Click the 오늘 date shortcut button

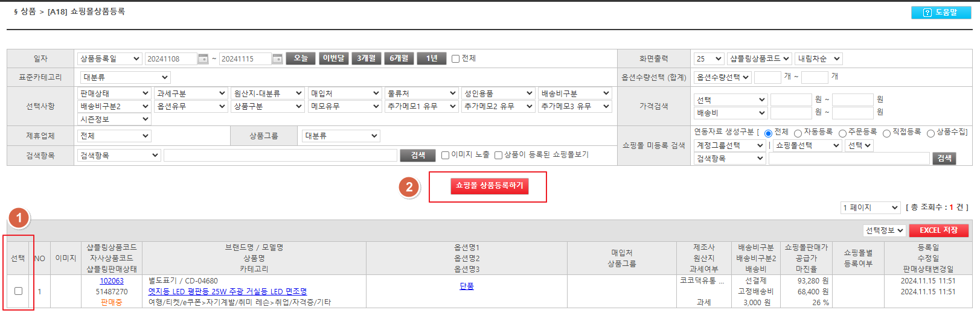[301, 58]
